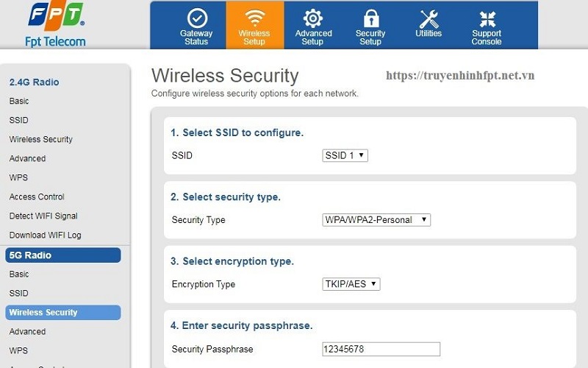Open Security Setup padlock icon
This screenshot has width=588, height=368.
coord(370,18)
